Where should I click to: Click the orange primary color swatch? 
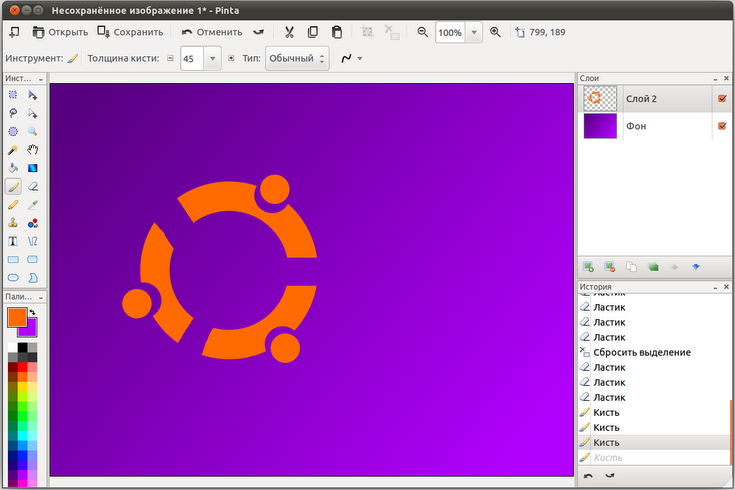pos(16,317)
